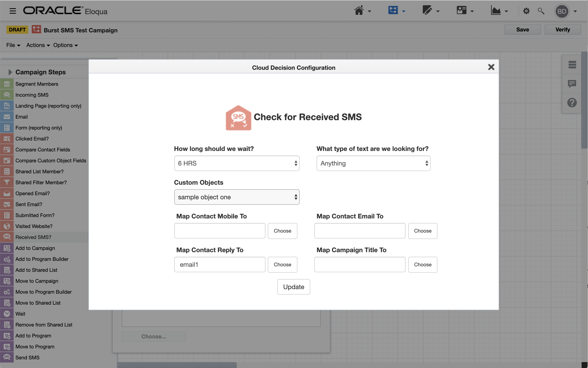Open the Custom Objects sample object dropdown

pyautogui.click(x=237, y=197)
